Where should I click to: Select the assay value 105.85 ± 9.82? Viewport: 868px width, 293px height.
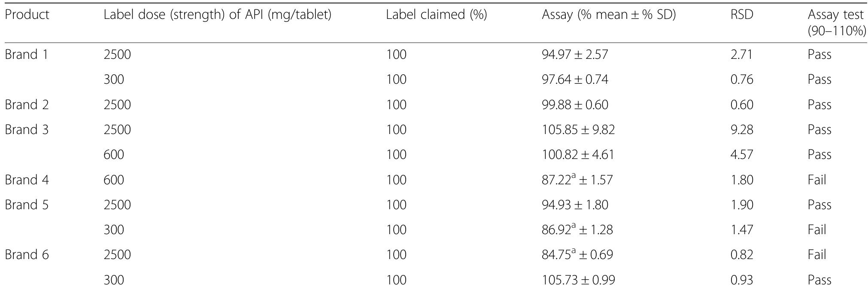pyautogui.click(x=578, y=130)
